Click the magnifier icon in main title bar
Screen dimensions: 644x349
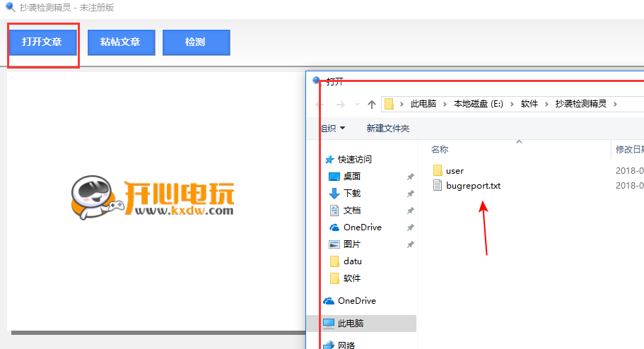pos(10,7)
